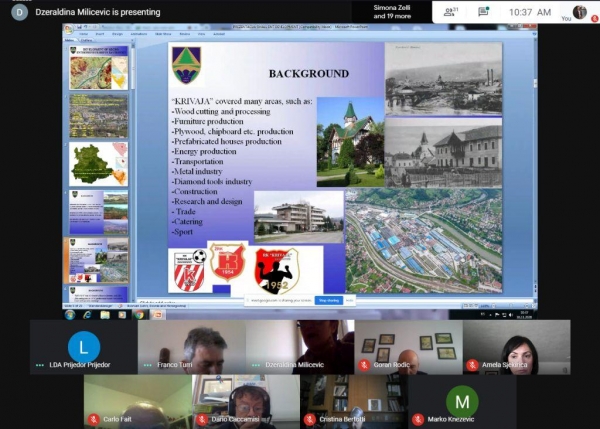Click the PowerPoint icon in shared taskbar
This screenshot has width=600, height=429.
(x=157, y=315)
